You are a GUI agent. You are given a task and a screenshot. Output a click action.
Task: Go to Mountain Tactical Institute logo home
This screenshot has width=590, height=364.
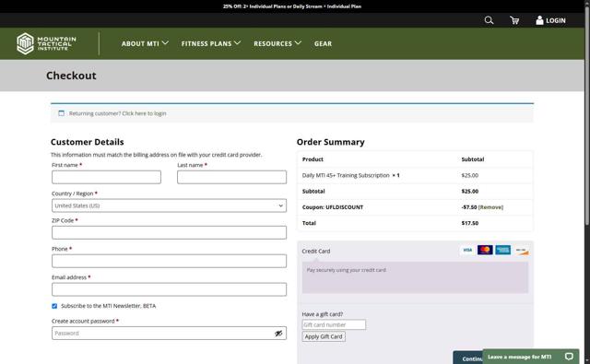(46, 43)
